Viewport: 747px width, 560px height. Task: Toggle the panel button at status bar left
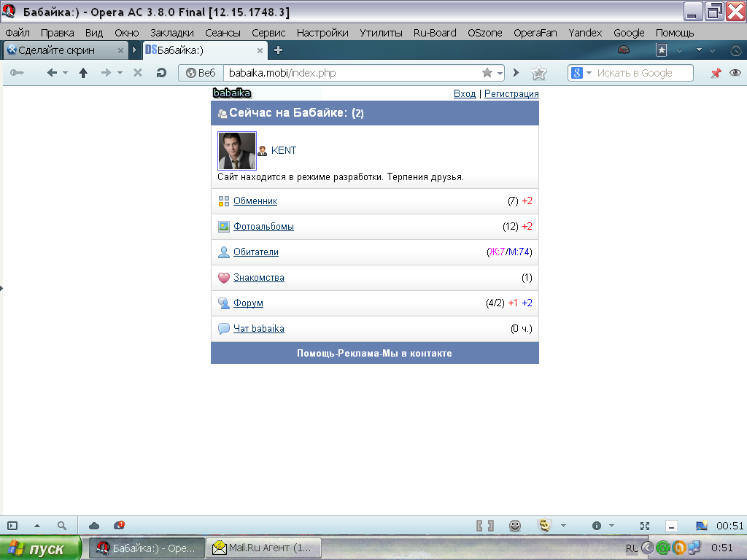(12, 526)
